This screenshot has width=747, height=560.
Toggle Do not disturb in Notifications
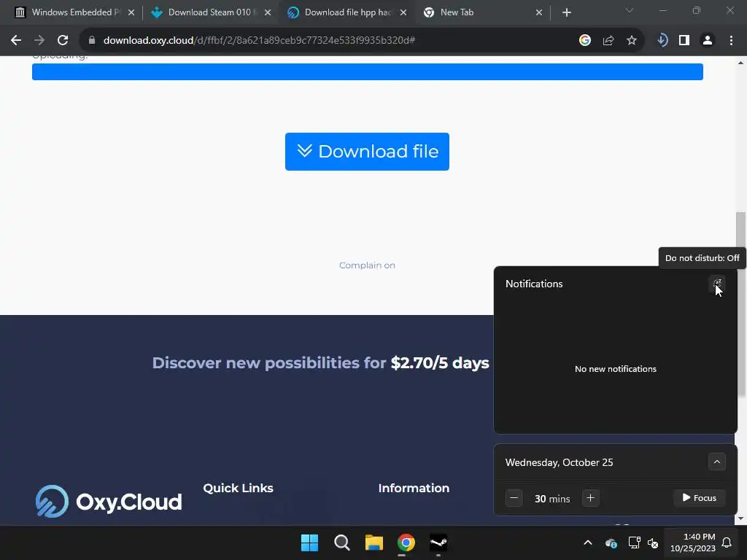click(x=716, y=284)
